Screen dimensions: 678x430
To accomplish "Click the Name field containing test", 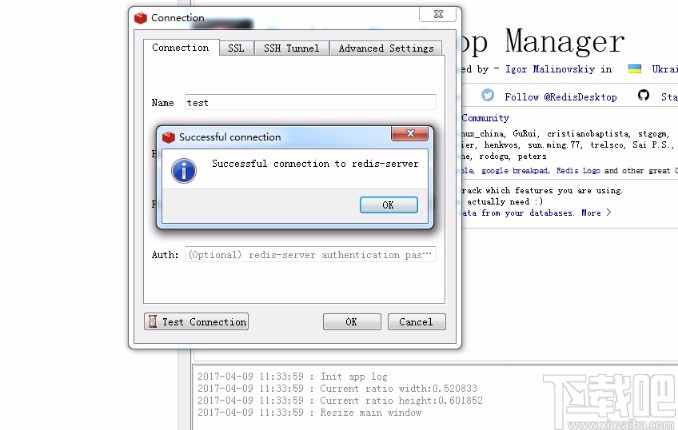I will point(310,103).
